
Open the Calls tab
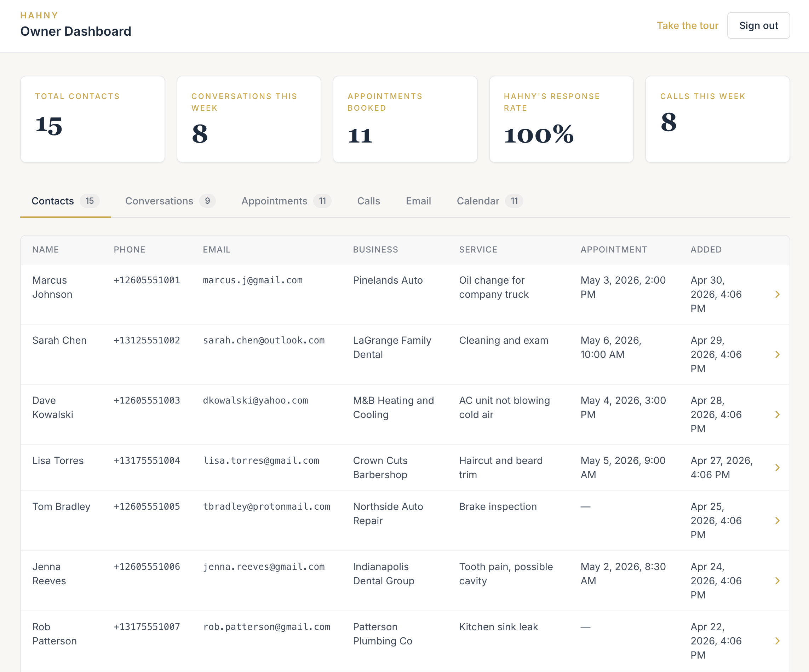point(369,201)
